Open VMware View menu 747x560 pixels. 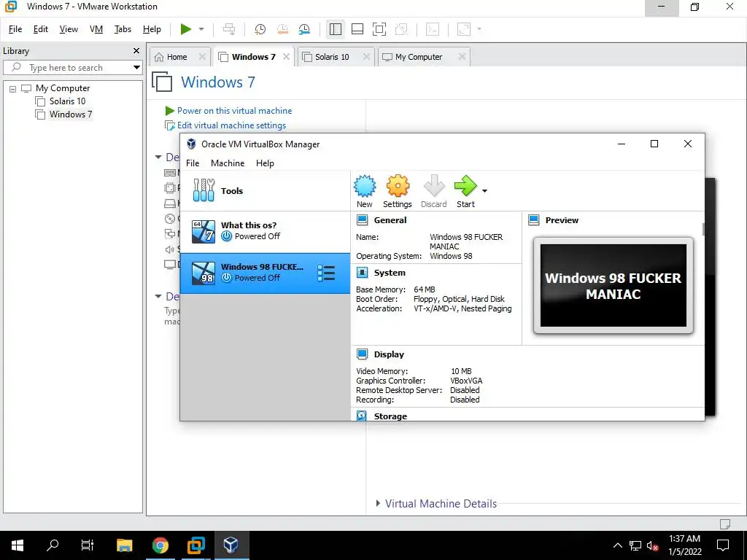(69, 29)
